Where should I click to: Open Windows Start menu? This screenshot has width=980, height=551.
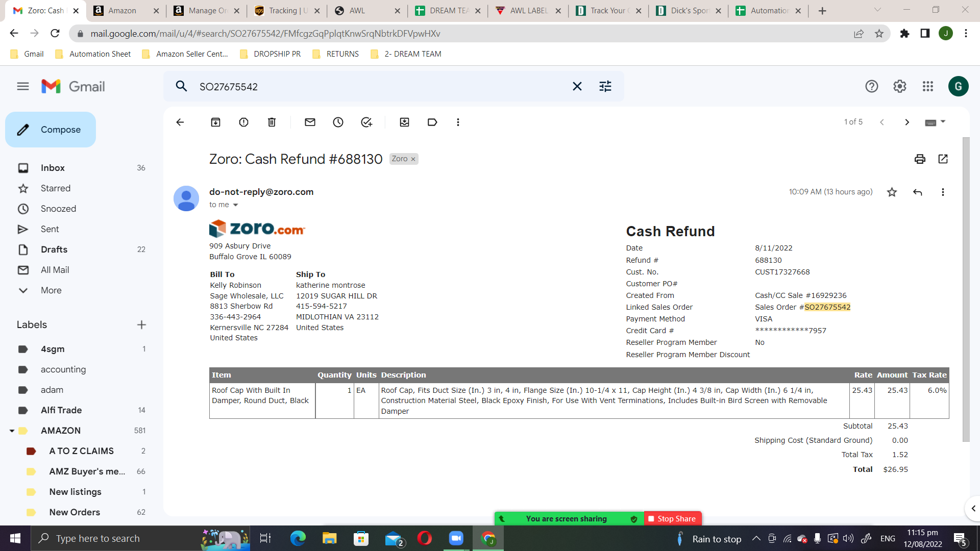(x=15, y=538)
